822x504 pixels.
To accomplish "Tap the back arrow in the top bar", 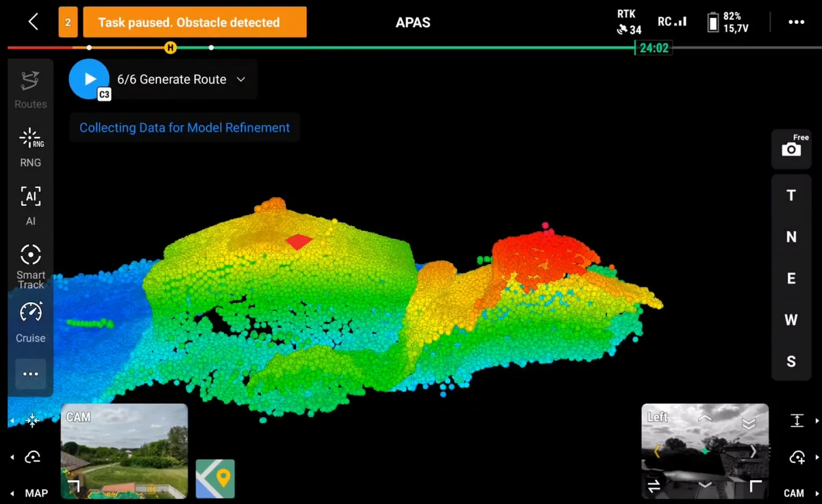I will tap(33, 22).
